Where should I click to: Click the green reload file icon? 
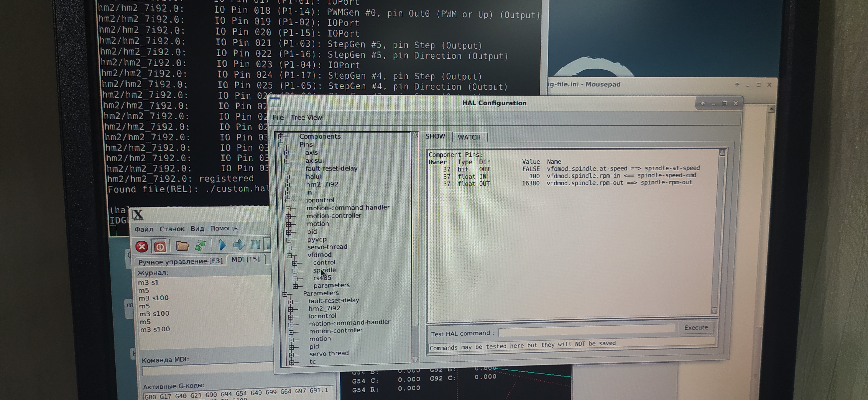(200, 246)
